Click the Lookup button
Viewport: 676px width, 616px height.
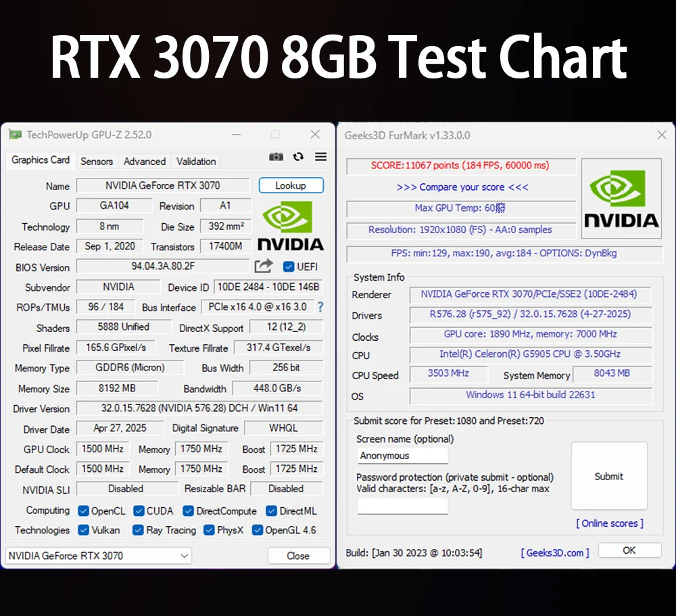pos(291,185)
